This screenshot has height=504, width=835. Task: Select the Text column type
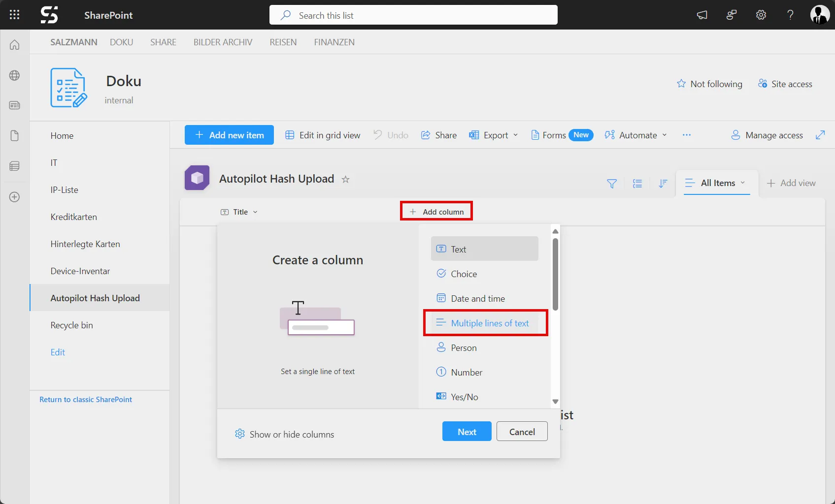(485, 249)
